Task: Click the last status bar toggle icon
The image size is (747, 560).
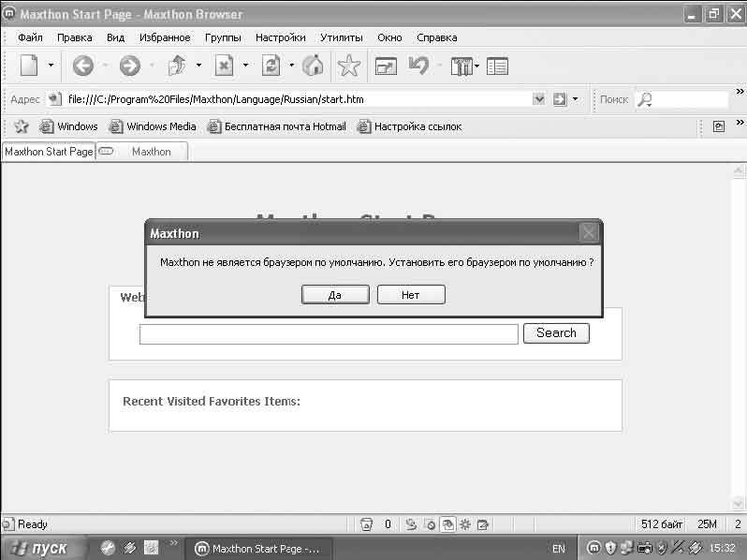Action: pos(483,524)
